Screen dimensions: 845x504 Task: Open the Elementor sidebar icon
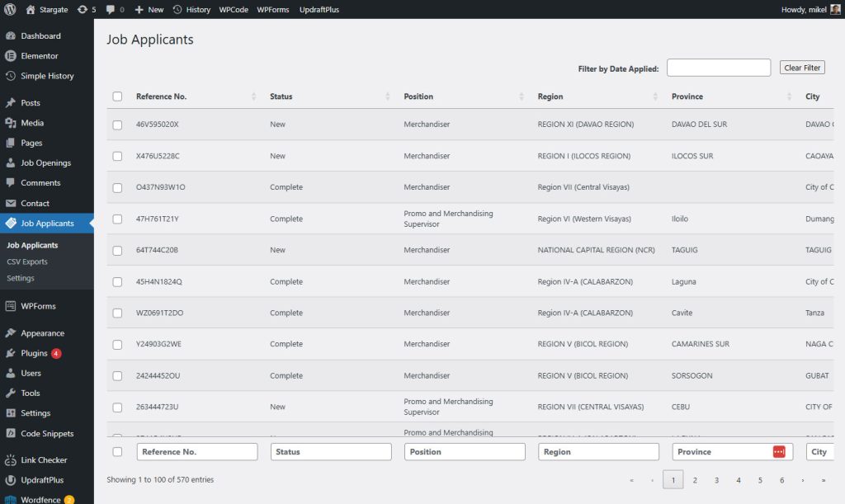(11, 56)
